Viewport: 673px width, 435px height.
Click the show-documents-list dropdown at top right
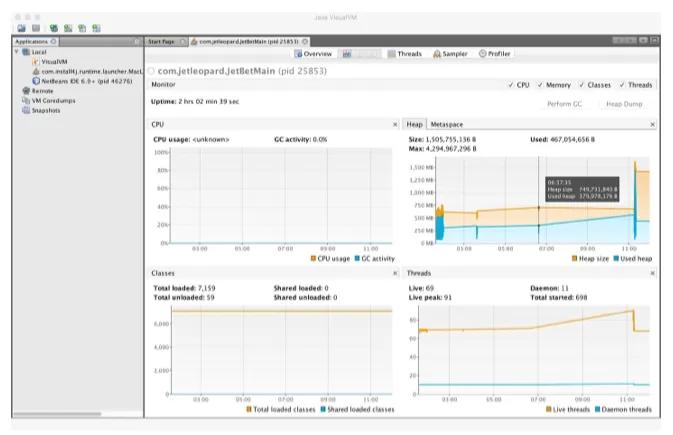click(x=643, y=40)
